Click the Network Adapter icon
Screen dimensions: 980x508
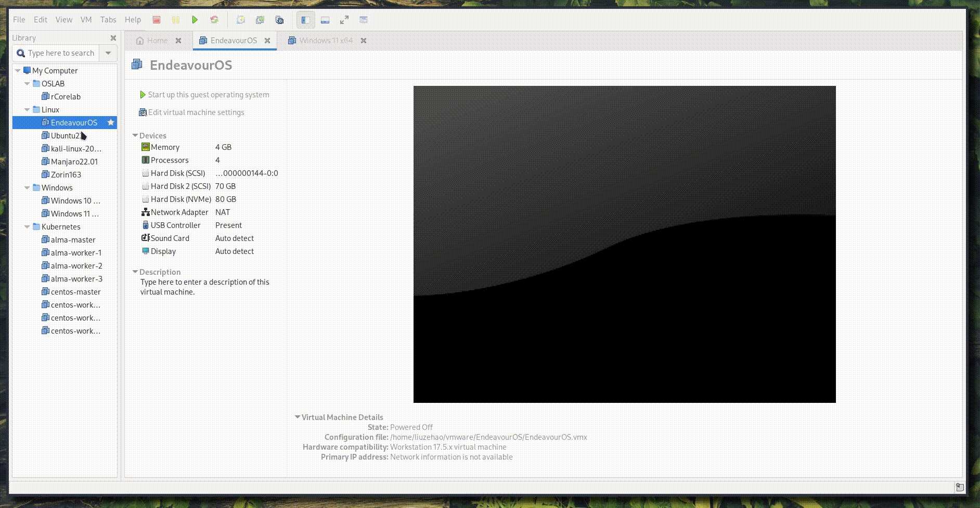point(146,212)
